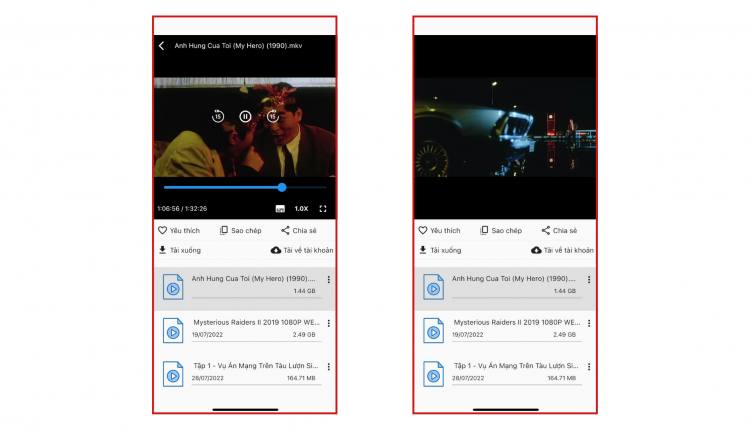
Task: Click video file icon of Tập 1, right phone
Action: 433,374
